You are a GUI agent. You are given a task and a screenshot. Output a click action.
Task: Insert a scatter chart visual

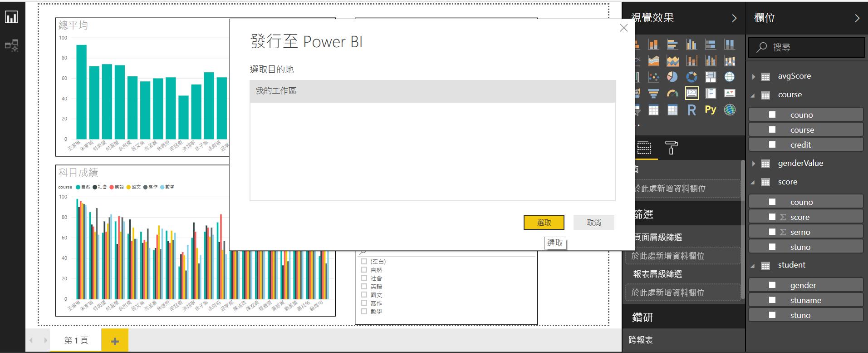tap(653, 77)
